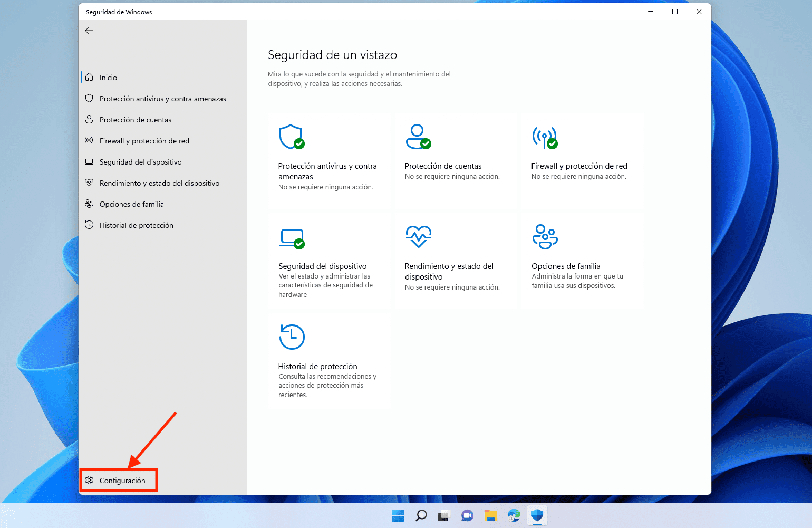The height and width of the screenshot is (528, 812).
Task: Click the antivirus protection shield tile icon
Action: click(292, 136)
